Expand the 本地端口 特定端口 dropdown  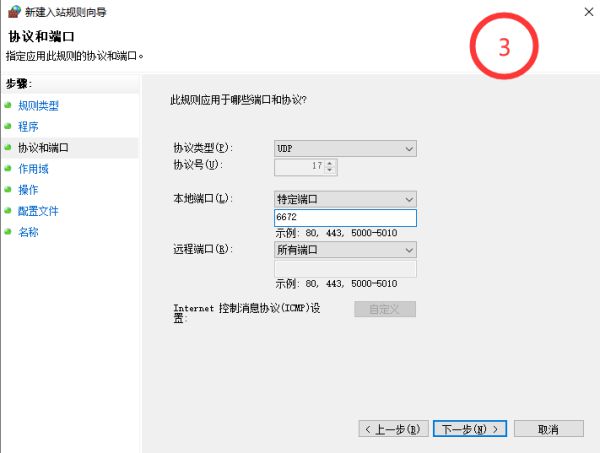click(345, 199)
